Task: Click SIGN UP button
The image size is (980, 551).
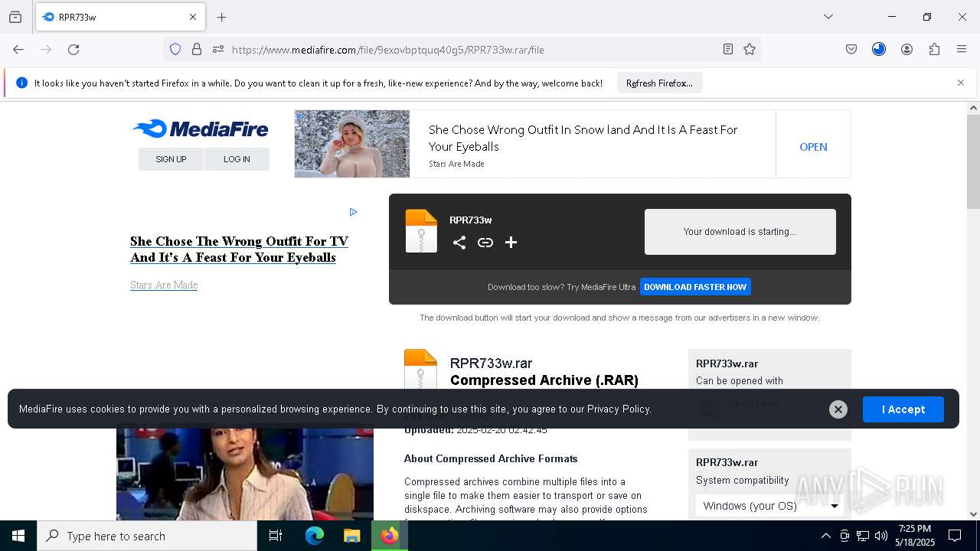Action: click(171, 159)
